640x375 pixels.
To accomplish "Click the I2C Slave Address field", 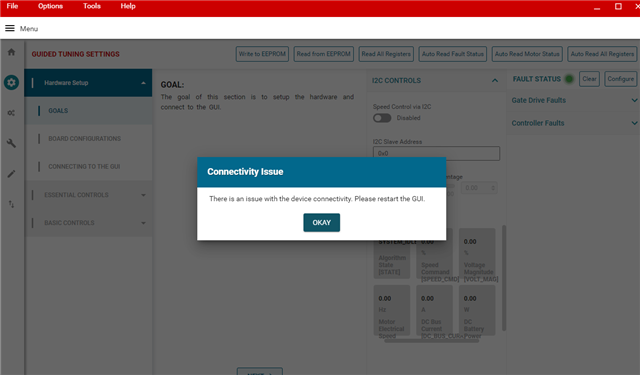I will pyautogui.click(x=436, y=153).
